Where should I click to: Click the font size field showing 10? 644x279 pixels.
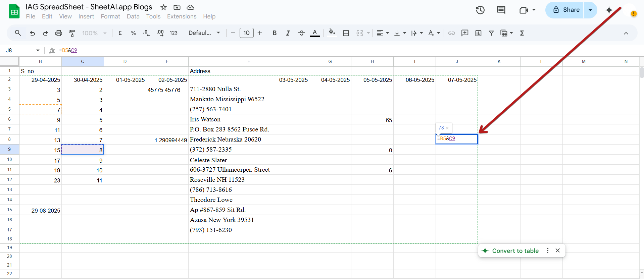pos(246,33)
